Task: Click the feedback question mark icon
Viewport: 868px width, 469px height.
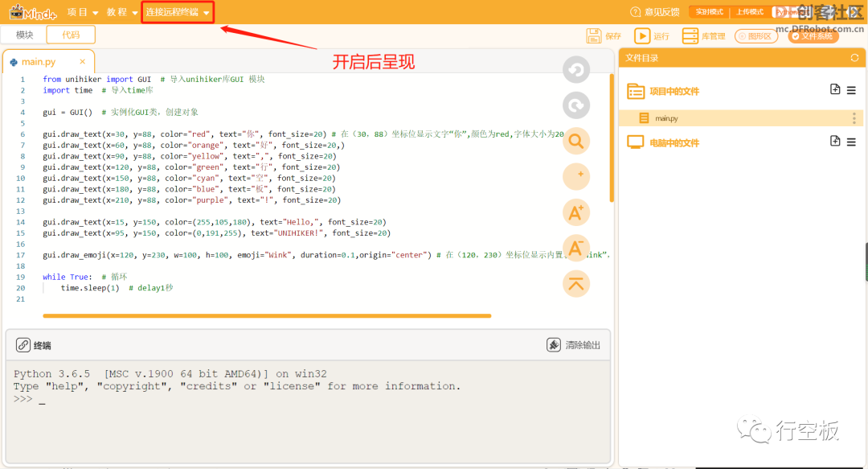Action: [636, 12]
